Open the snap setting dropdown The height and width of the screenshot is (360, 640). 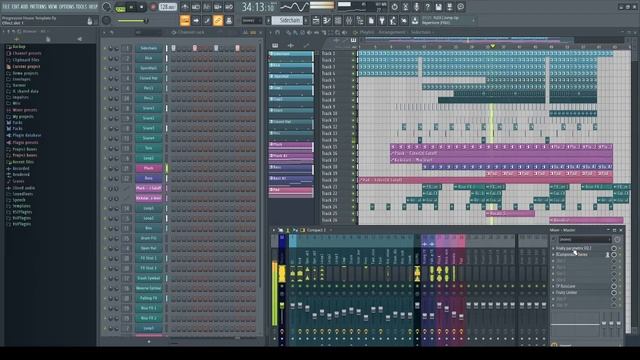click(x=251, y=20)
